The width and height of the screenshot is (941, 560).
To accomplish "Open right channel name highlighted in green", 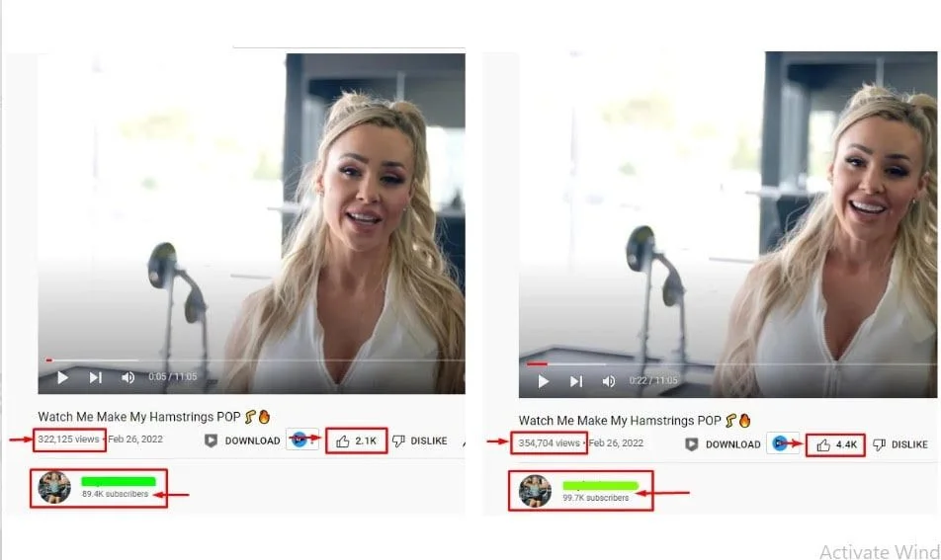I will click(x=600, y=485).
